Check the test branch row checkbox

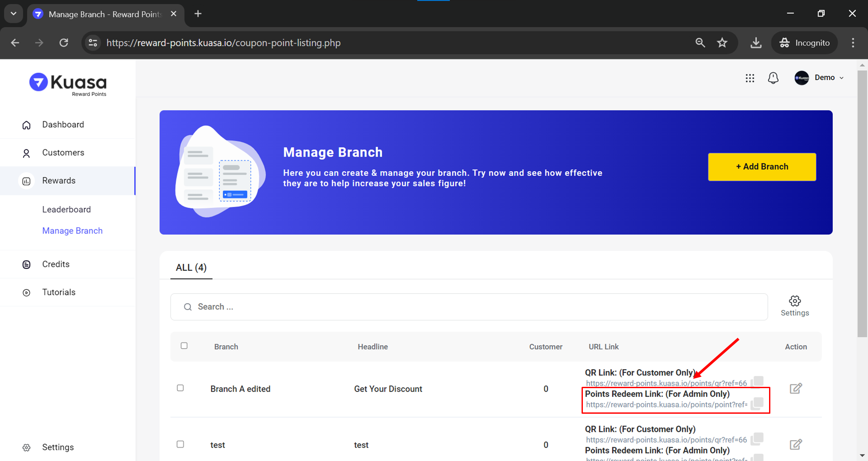tap(181, 444)
